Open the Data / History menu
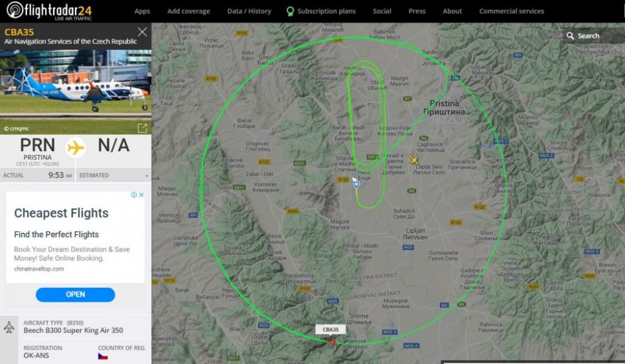Screen dimensions: 625x364 coord(249,11)
